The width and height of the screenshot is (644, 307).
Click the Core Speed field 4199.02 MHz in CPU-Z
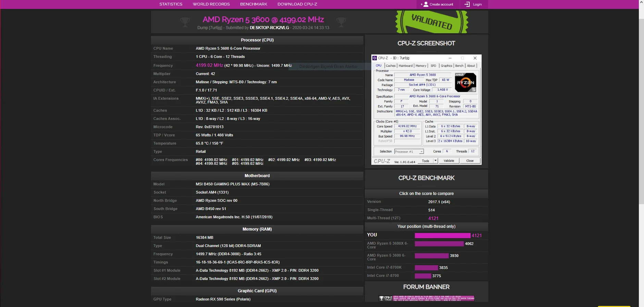[x=407, y=126]
